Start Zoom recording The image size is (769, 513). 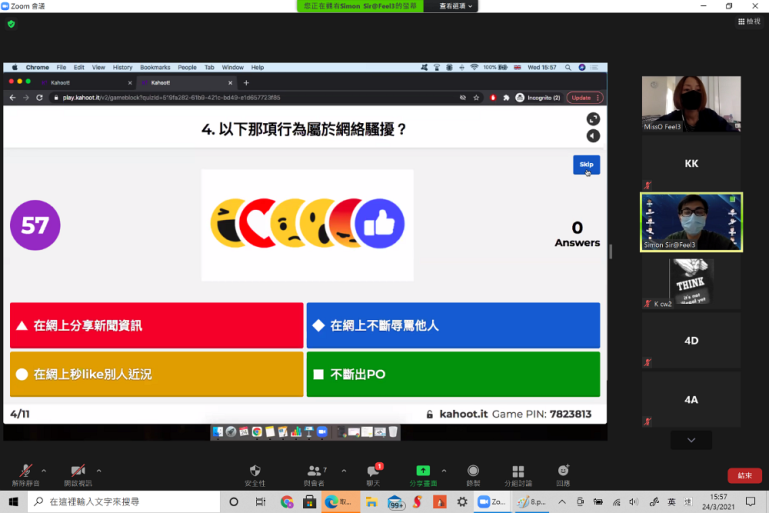[473, 475]
